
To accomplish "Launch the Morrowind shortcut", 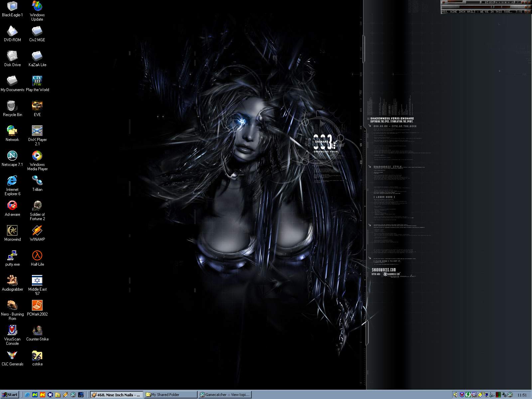I will 12,233.
